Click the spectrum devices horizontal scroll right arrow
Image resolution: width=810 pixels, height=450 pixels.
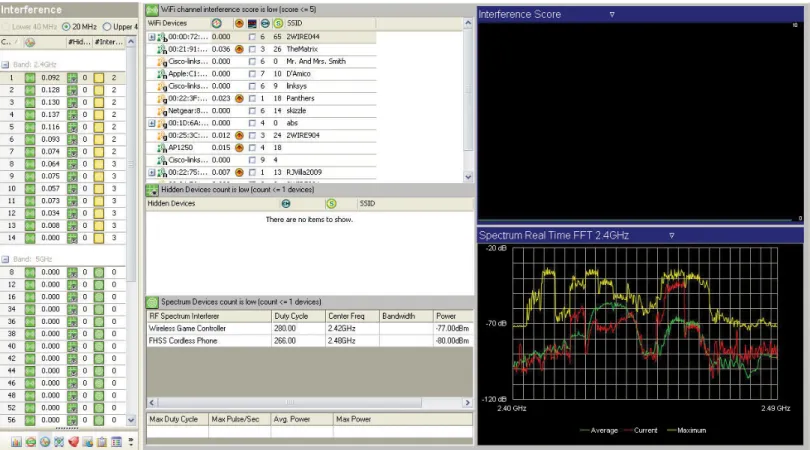[x=468, y=402]
